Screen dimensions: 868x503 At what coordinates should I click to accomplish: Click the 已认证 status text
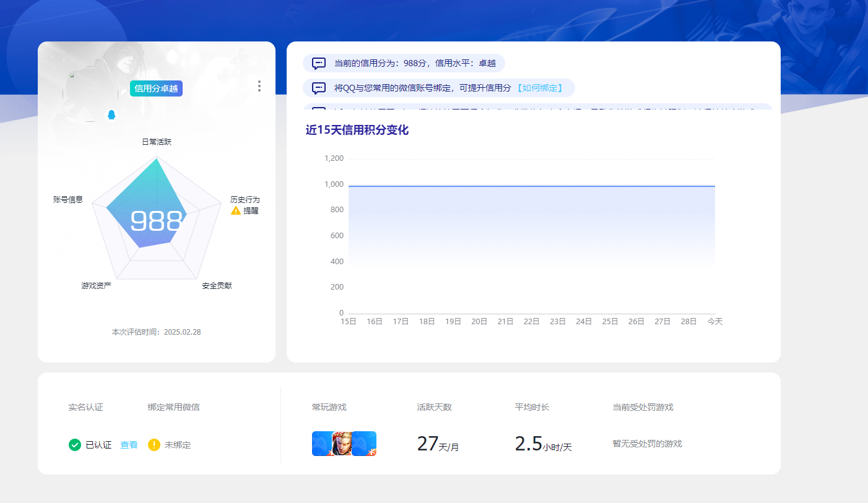pyautogui.click(x=98, y=445)
